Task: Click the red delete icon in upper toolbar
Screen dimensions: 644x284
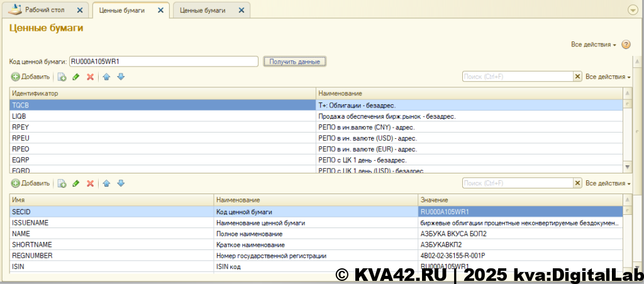Action: click(x=91, y=77)
